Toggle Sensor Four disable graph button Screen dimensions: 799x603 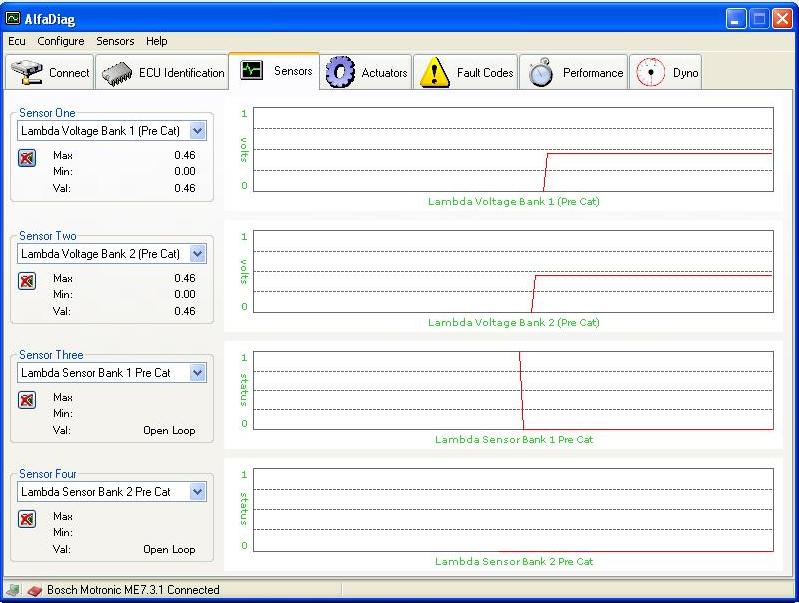27,519
